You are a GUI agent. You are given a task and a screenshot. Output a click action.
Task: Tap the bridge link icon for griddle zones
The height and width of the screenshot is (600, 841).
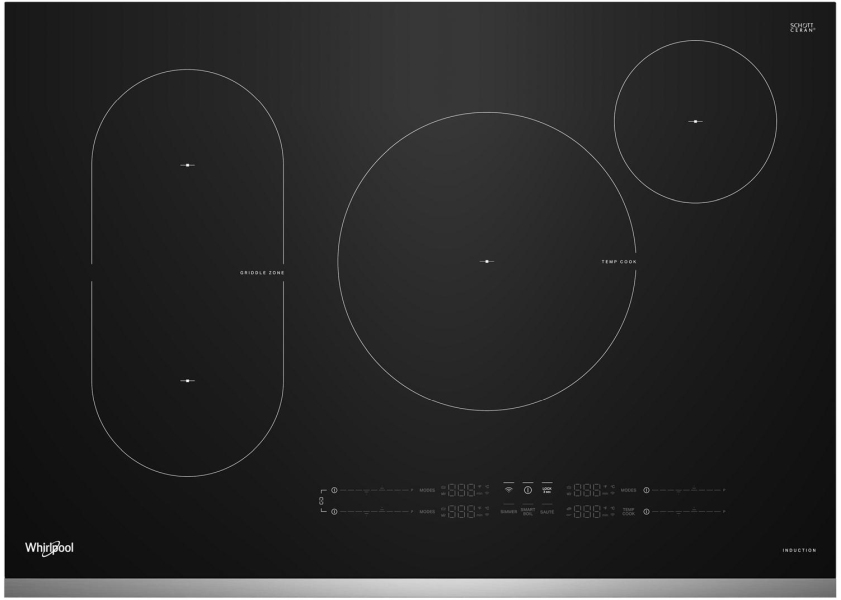(x=321, y=500)
